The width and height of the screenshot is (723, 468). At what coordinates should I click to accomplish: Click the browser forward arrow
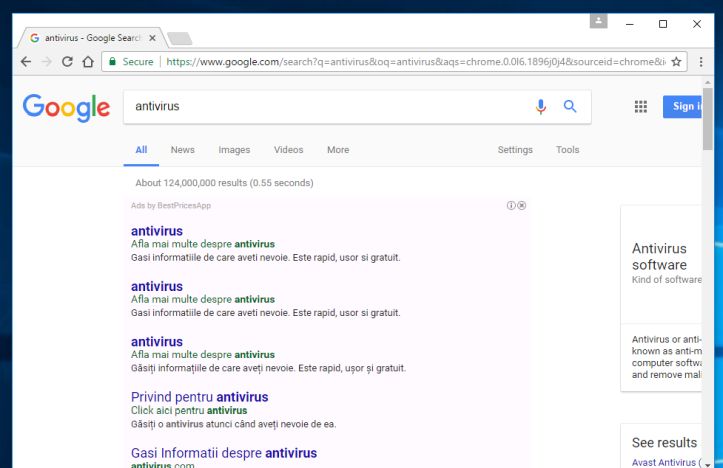coord(47,61)
